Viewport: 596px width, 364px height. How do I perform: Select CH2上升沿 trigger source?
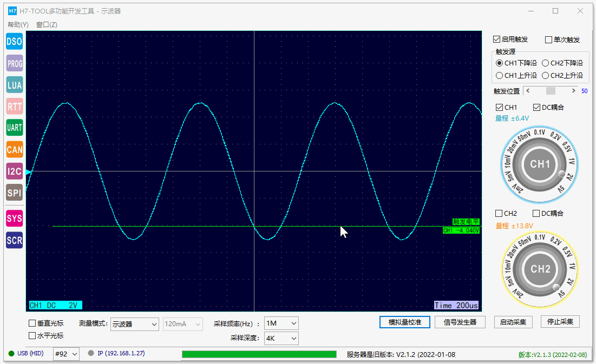tap(562, 76)
